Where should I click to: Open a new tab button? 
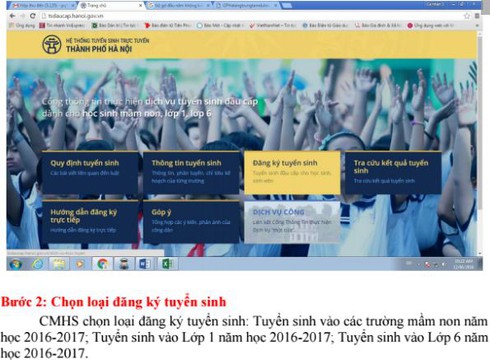tap(287, 6)
